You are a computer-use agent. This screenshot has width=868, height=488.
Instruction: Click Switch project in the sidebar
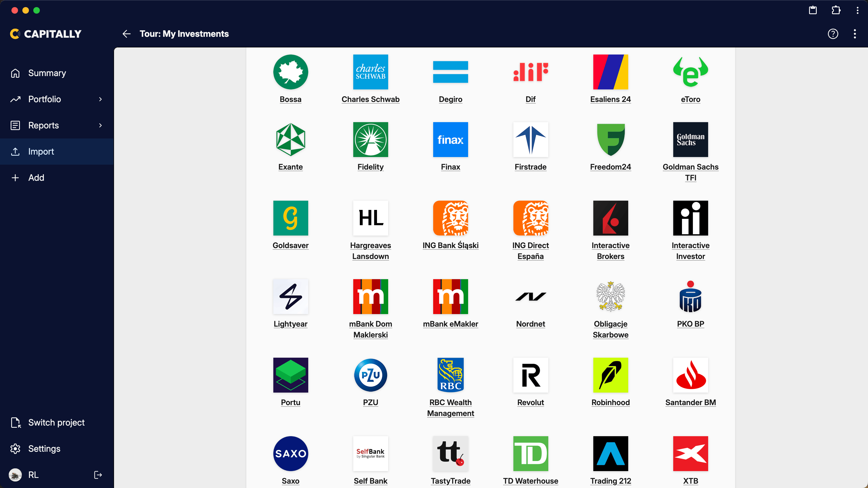coord(57,422)
